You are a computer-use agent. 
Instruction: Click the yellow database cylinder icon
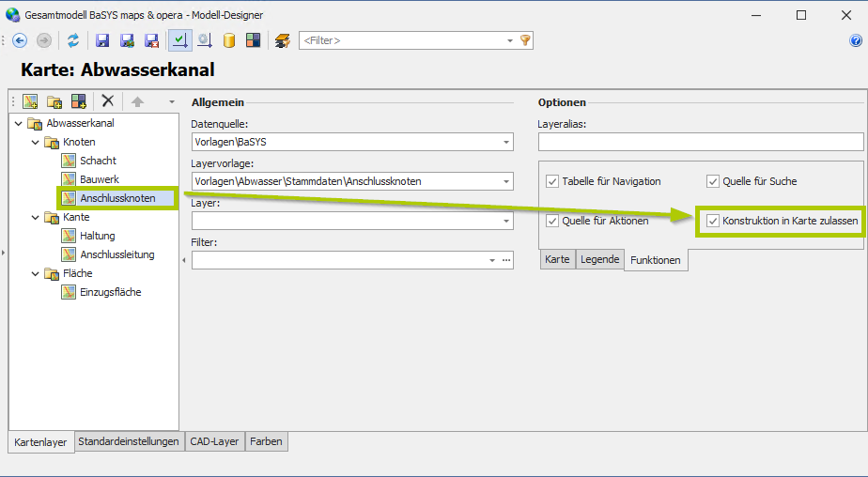pyautogui.click(x=229, y=40)
